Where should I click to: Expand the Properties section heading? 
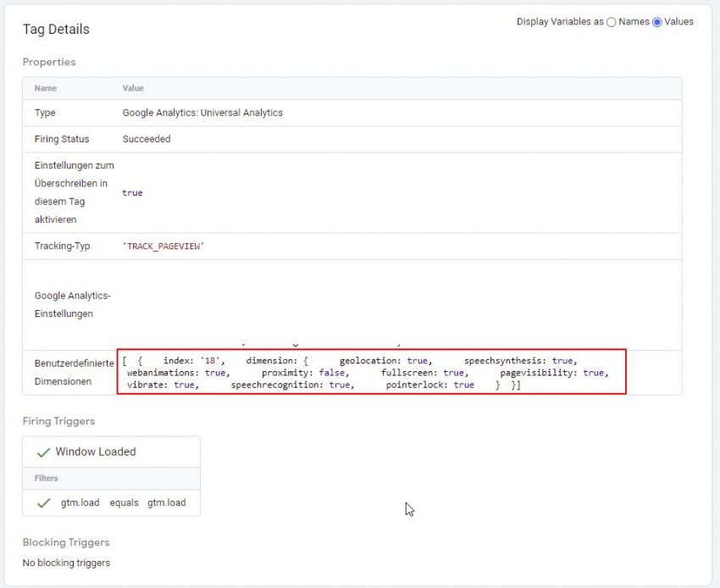pos(49,62)
